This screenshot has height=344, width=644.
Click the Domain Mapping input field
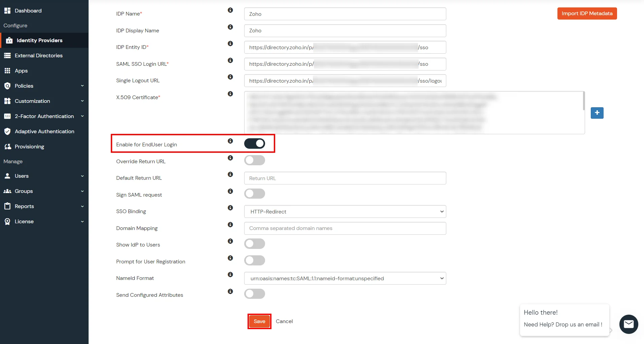(x=345, y=228)
